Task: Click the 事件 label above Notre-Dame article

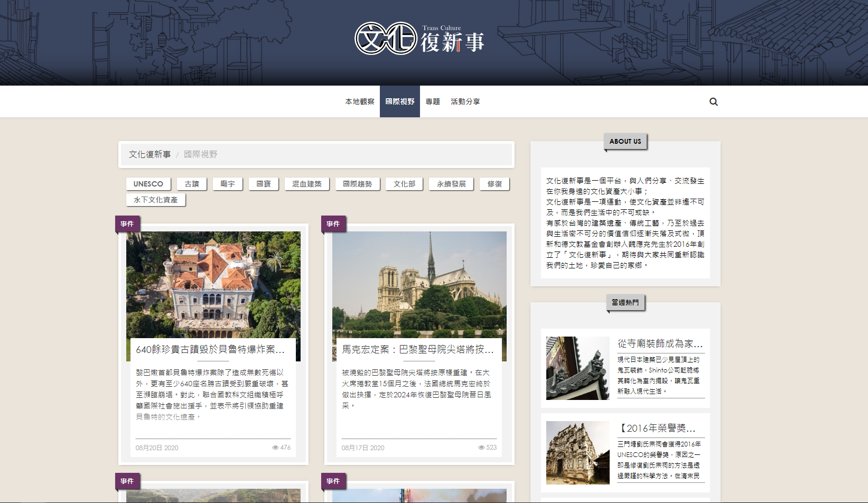Action: [333, 224]
